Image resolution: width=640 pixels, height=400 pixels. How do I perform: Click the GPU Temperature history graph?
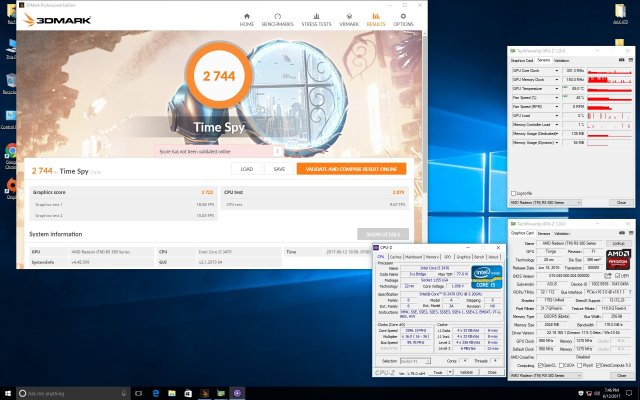(609, 89)
